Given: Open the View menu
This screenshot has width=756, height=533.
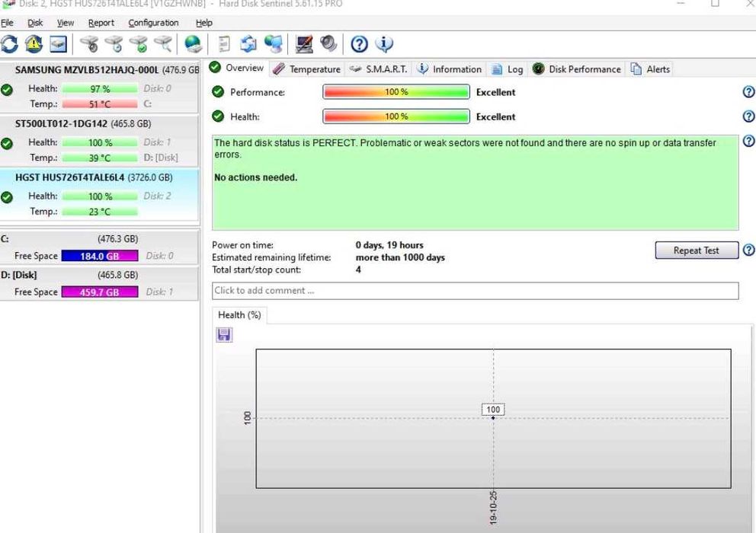Looking at the screenshot, I should click(x=66, y=23).
